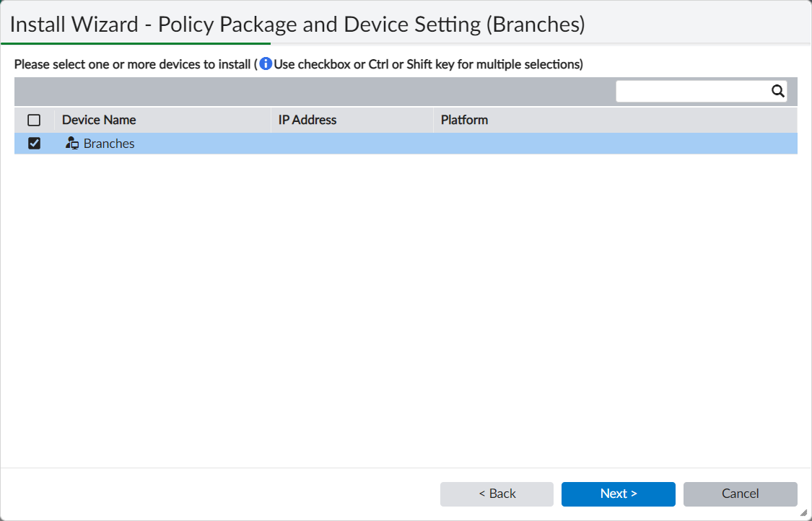Screen dimensions: 812x521
Task: Click the search magnifier icon
Action: [777, 91]
